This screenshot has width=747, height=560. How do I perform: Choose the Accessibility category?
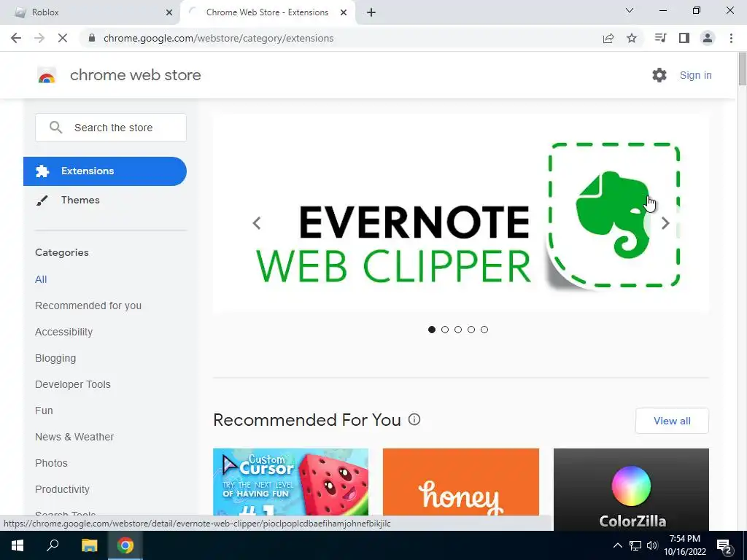(x=64, y=332)
